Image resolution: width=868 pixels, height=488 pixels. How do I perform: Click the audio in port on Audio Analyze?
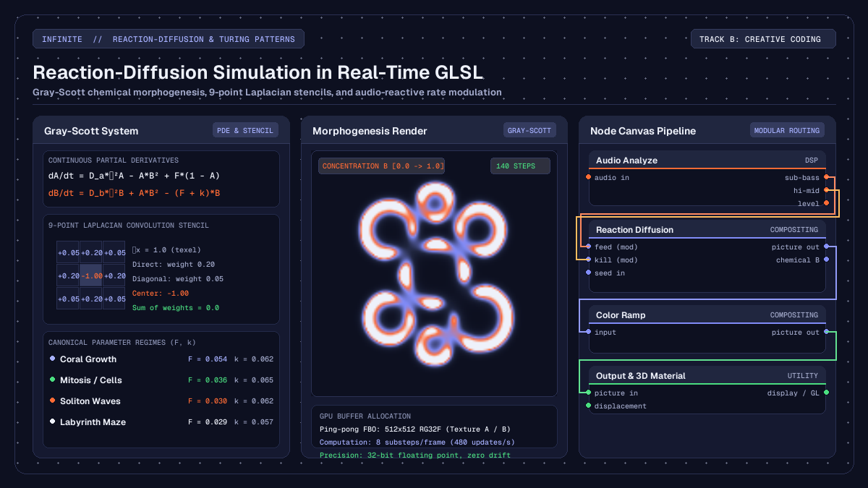(589, 177)
